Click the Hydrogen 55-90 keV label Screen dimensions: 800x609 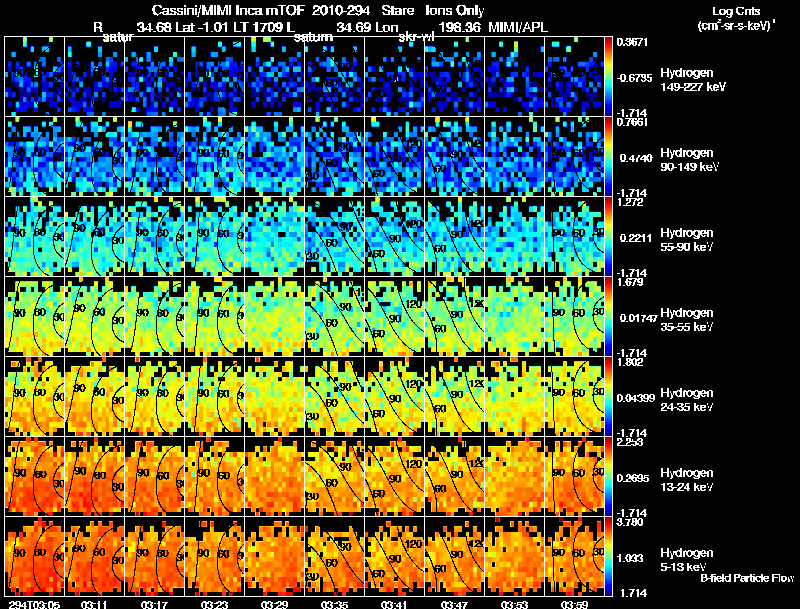pos(687,240)
